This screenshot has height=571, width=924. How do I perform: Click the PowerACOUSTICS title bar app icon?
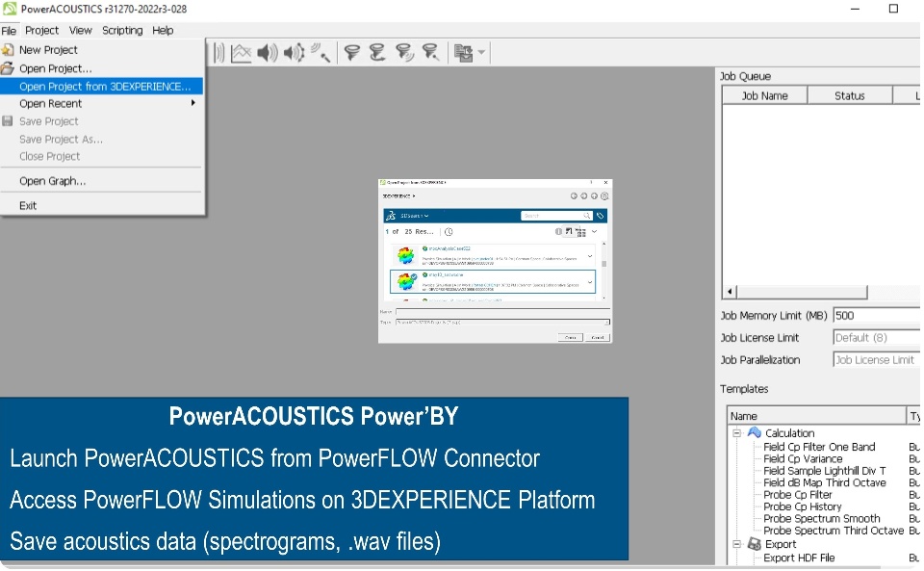[10, 9]
